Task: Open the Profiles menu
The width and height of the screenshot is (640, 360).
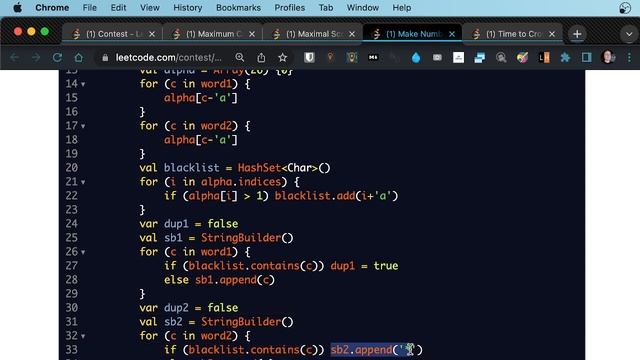Action: click(x=289, y=7)
